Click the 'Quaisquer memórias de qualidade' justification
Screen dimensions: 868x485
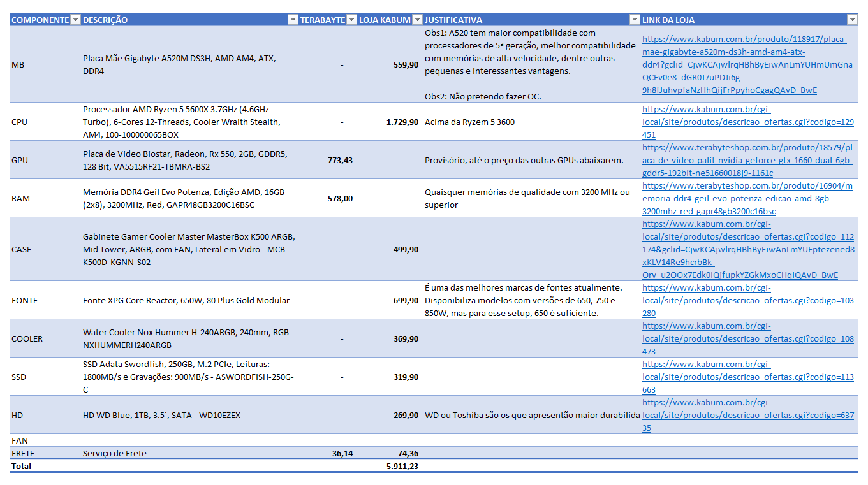click(527, 198)
